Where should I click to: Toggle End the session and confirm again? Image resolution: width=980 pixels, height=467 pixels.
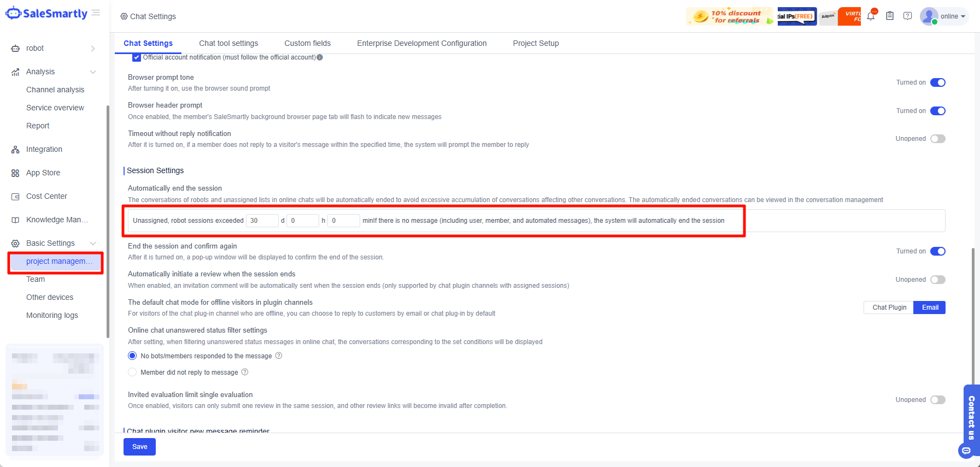coord(938,251)
